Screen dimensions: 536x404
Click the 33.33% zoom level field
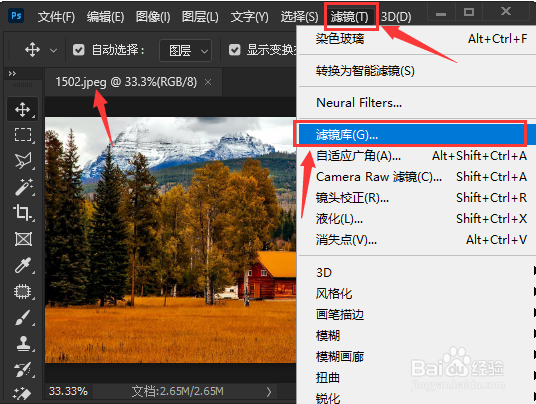[68, 391]
